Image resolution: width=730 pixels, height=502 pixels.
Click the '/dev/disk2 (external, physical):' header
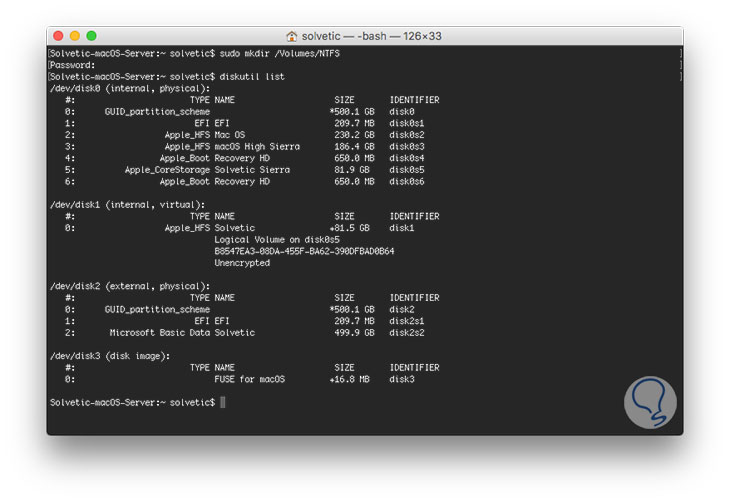pos(130,286)
